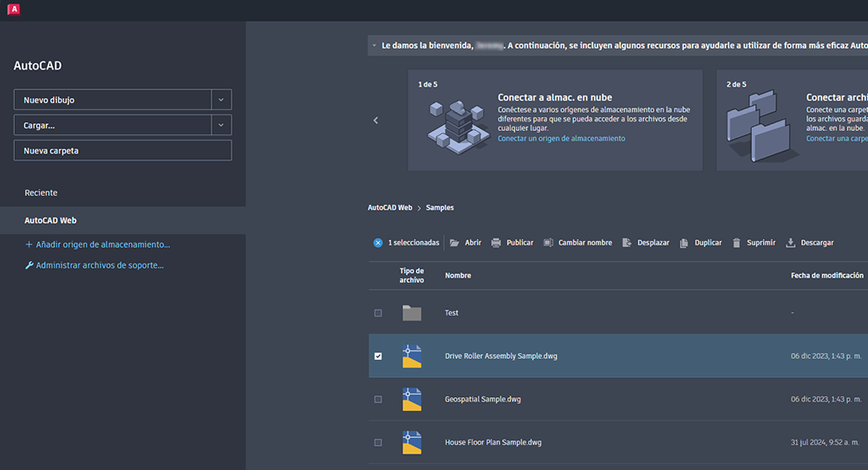
Task: Click the Publicar printer icon
Action: click(496, 243)
